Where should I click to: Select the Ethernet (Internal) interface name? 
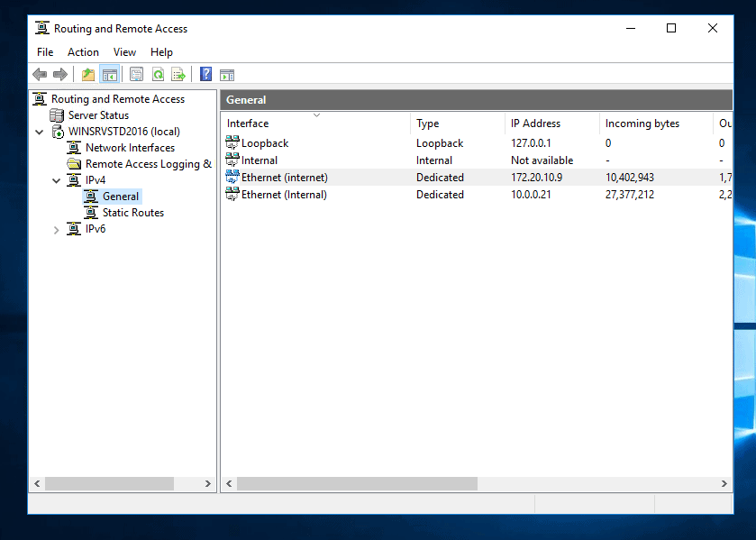pos(284,195)
